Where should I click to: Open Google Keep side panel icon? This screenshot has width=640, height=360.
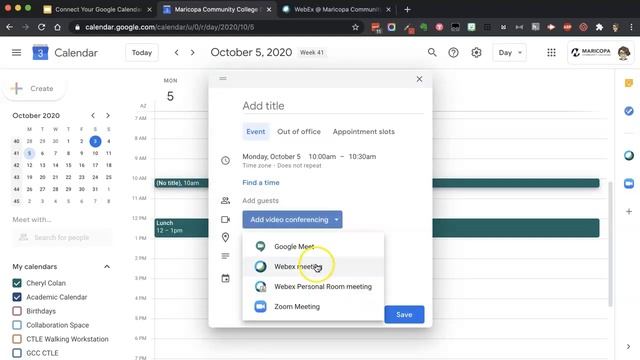[x=629, y=83]
